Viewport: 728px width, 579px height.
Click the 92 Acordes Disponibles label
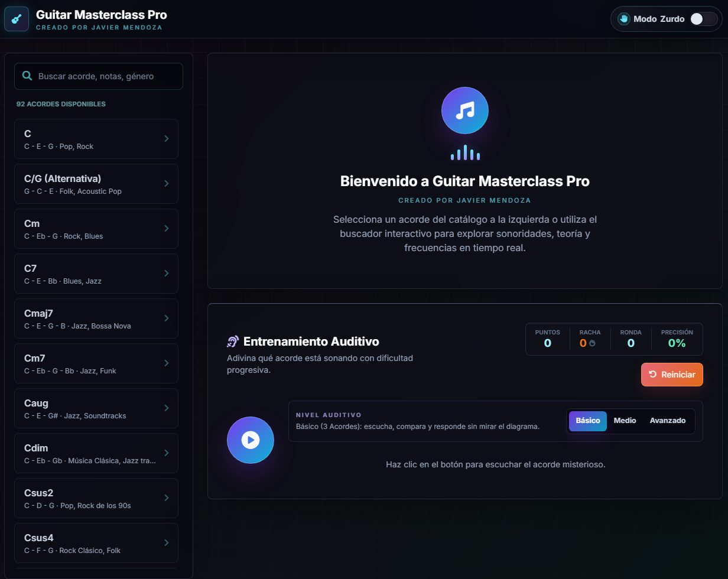coord(61,104)
